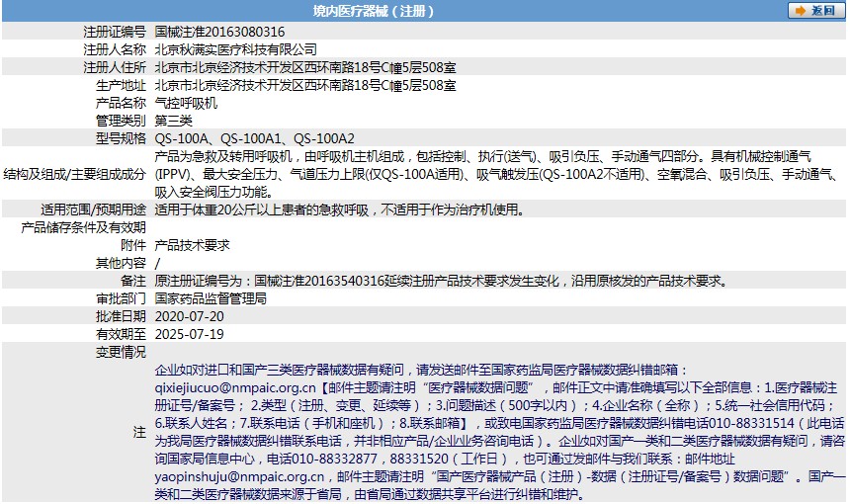Click expiry date 2025-07-19

click(189, 334)
